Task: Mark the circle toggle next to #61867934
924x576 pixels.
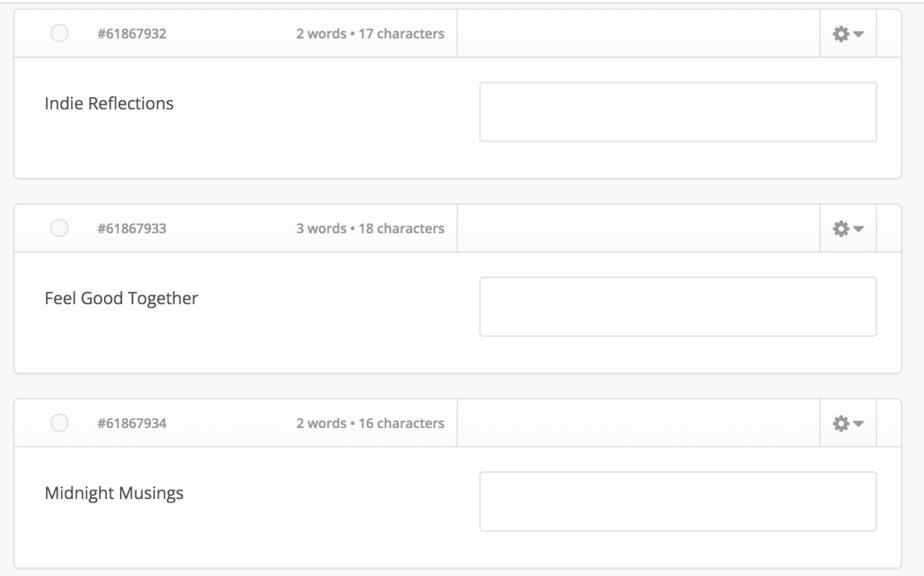Action: coord(59,423)
